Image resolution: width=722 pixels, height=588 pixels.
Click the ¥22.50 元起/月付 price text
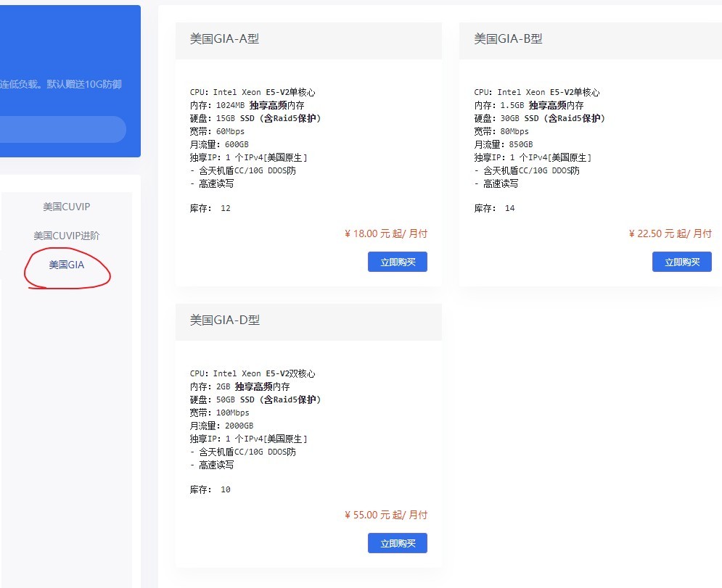point(671,233)
